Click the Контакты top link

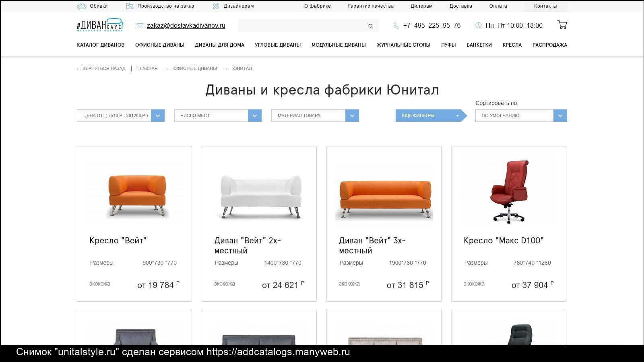click(545, 6)
